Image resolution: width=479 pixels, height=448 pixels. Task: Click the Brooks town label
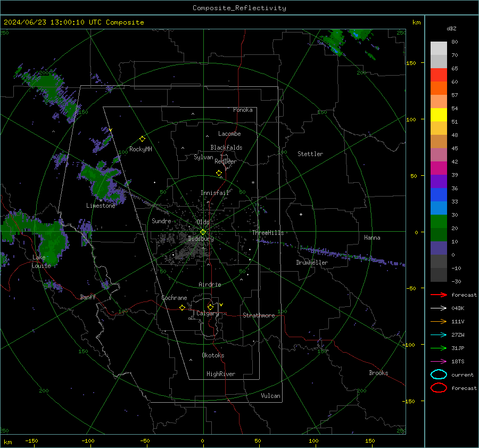point(378,373)
